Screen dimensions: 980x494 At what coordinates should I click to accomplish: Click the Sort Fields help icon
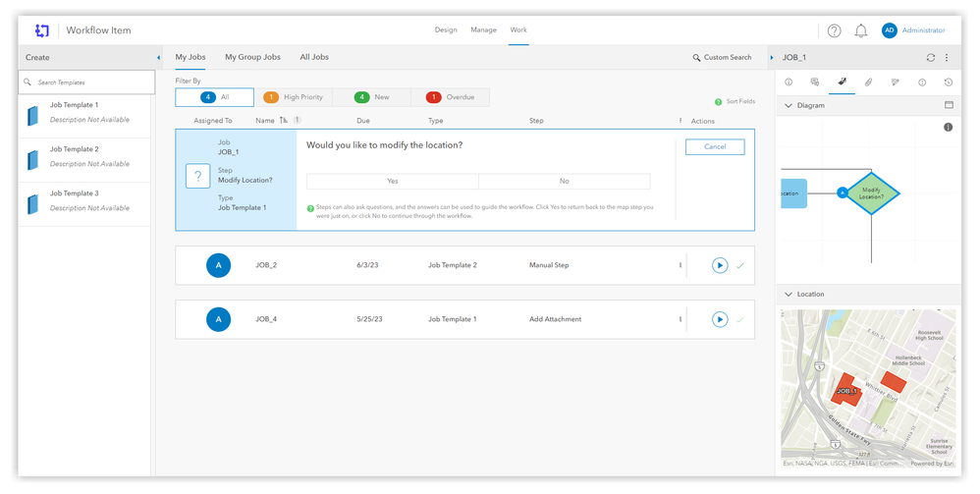click(x=718, y=101)
